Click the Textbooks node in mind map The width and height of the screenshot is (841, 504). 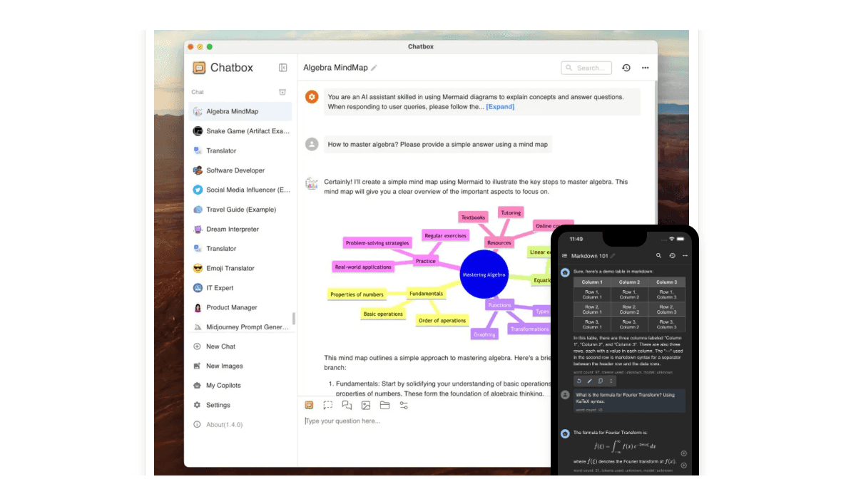coord(473,217)
